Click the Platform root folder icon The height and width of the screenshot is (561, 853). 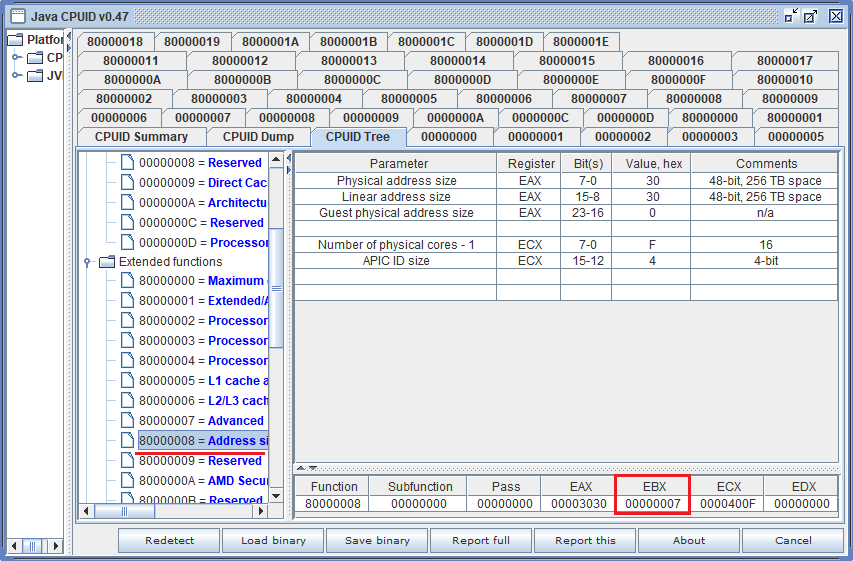[15, 40]
